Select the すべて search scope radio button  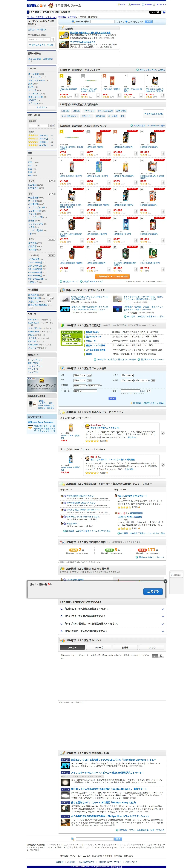[x=117, y=22]
